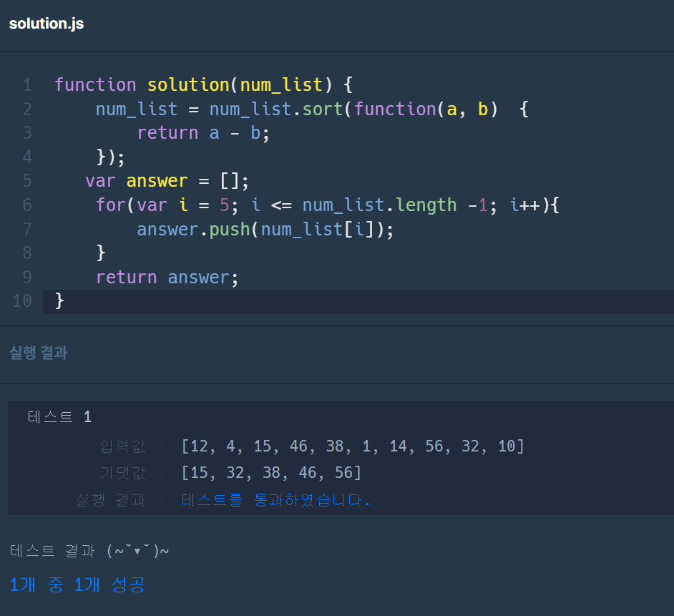Click the '기댓값' label
Screen dimensions: 674x616
pyautogui.click(x=123, y=473)
